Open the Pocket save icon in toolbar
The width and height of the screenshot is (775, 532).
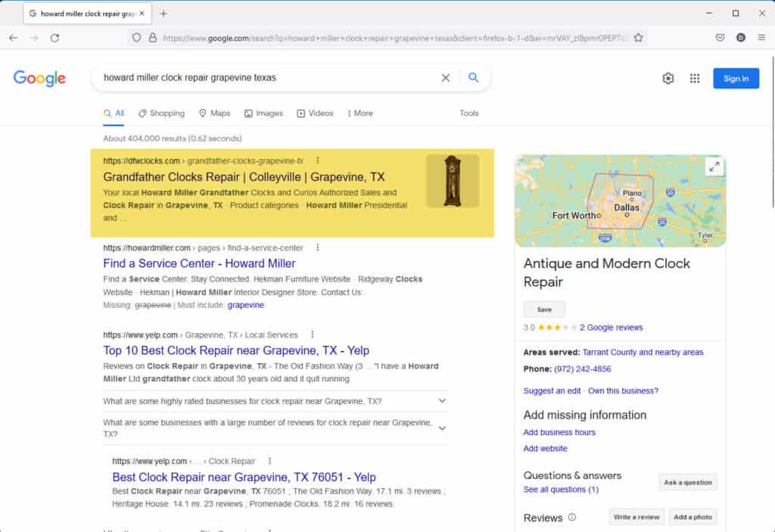721,38
